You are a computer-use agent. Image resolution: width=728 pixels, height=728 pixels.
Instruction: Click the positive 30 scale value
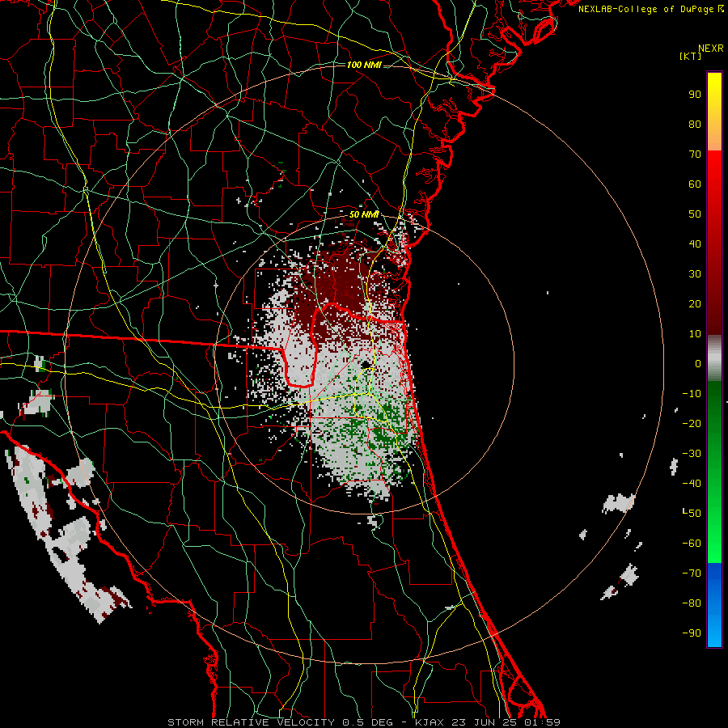tap(695, 274)
